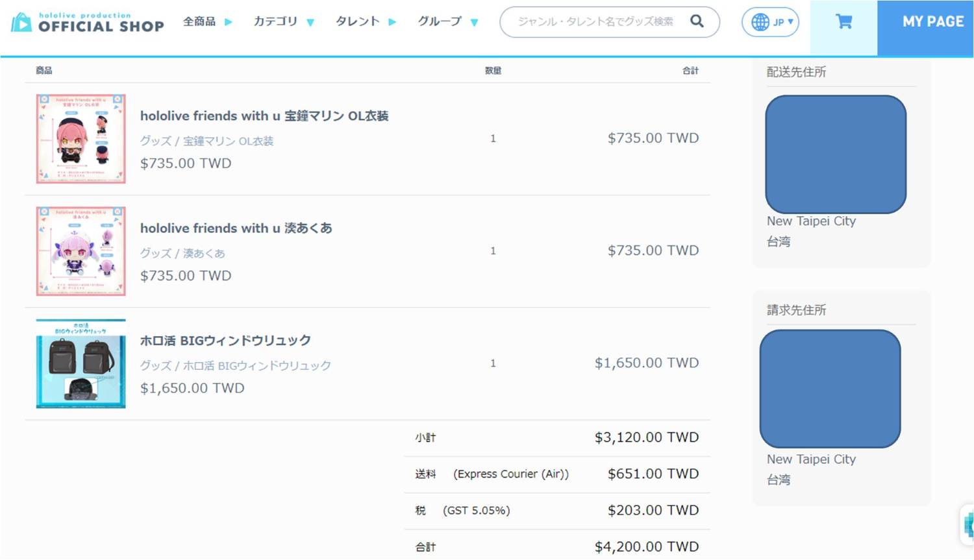Click the 請求先住所 heading
Image resolution: width=974 pixels, height=560 pixels.
(796, 310)
